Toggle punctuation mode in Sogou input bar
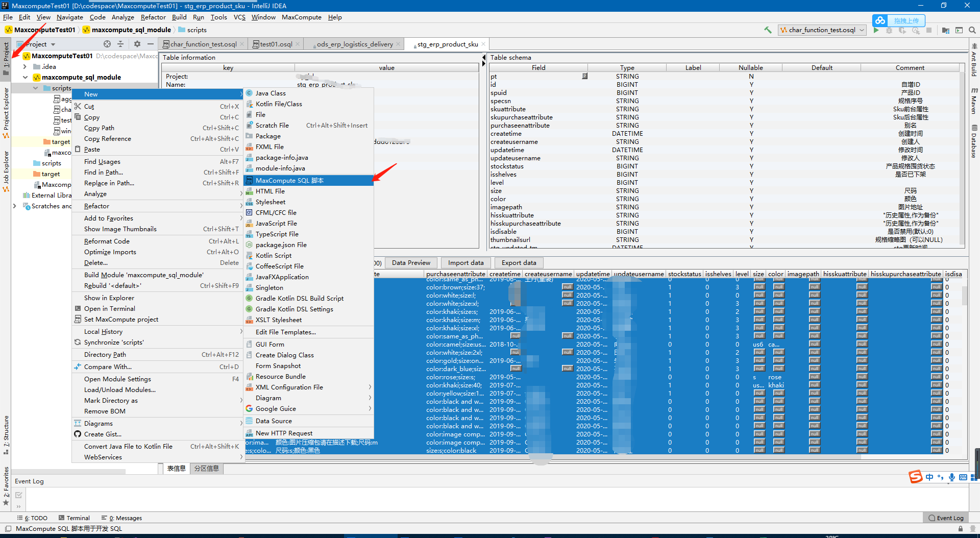The height and width of the screenshot is (538, 980). 941,477
